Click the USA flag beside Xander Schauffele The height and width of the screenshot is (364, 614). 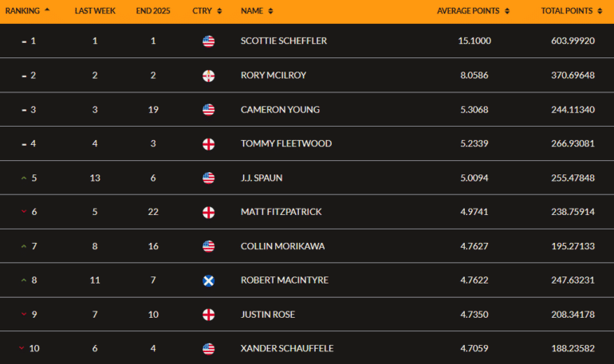click(x=208, y=349)
